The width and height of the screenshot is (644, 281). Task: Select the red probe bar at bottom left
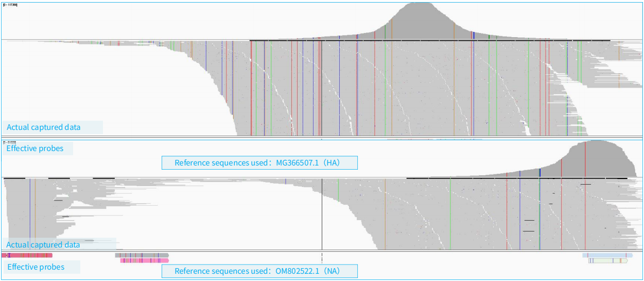[27, 255]
